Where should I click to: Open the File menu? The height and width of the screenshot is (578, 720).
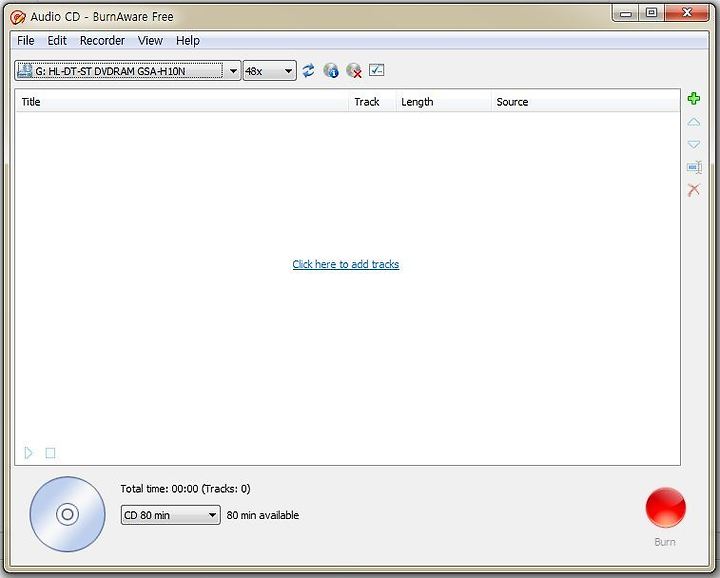(x=26, y=41)
